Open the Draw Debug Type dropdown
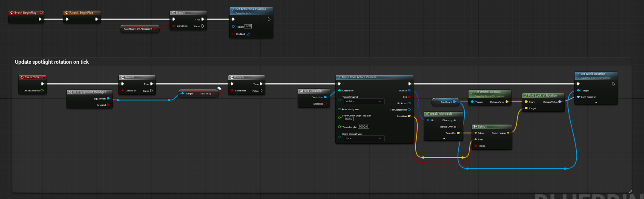The height and width of the screenshot is (199, 644). pos(364,138)
